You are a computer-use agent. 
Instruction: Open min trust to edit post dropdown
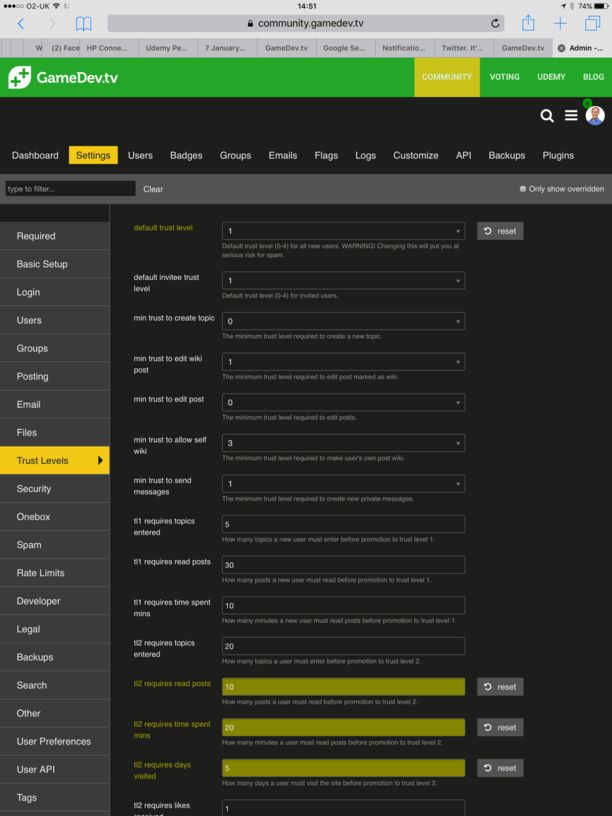pyautogui.click(x=343, y=402)
